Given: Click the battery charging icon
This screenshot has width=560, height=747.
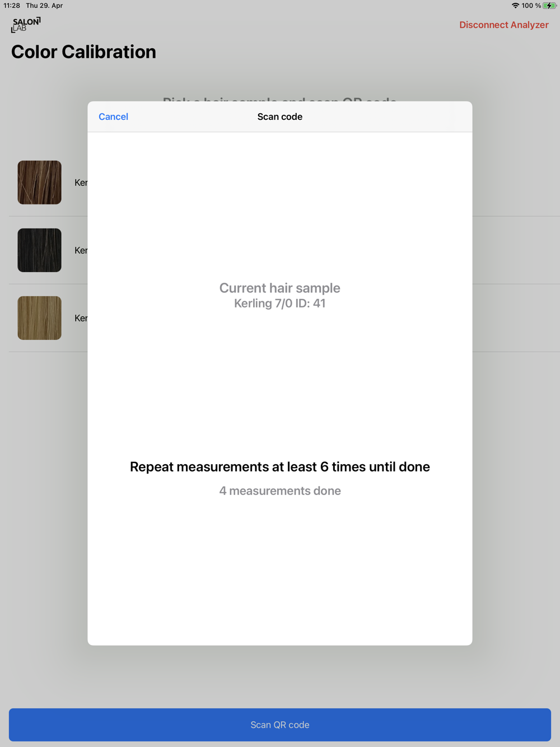Looking at the screenshot, I should [x=549, y=6].
